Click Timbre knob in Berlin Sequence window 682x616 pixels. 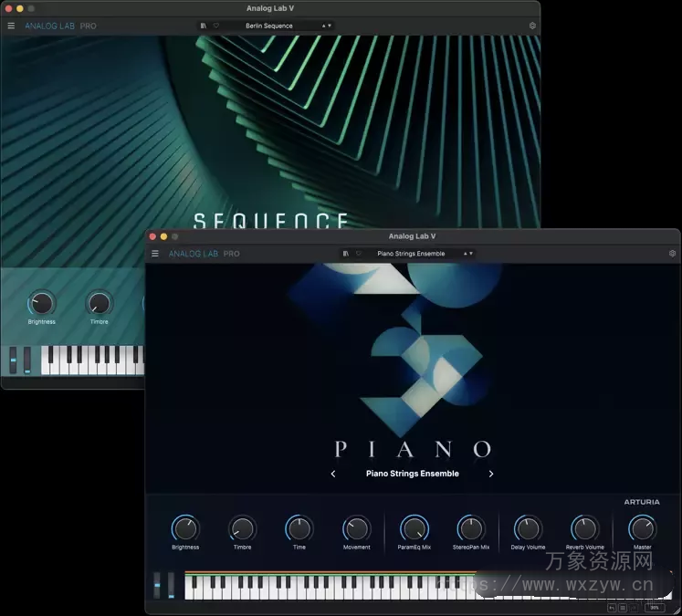click(x=100, y=303)
